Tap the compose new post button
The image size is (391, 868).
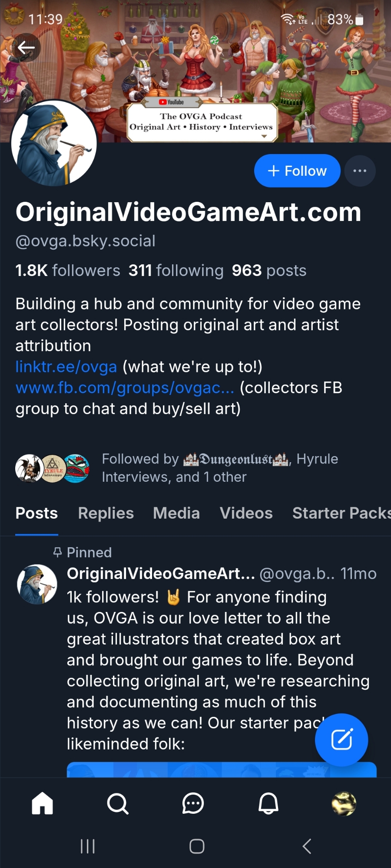(341, 740)
